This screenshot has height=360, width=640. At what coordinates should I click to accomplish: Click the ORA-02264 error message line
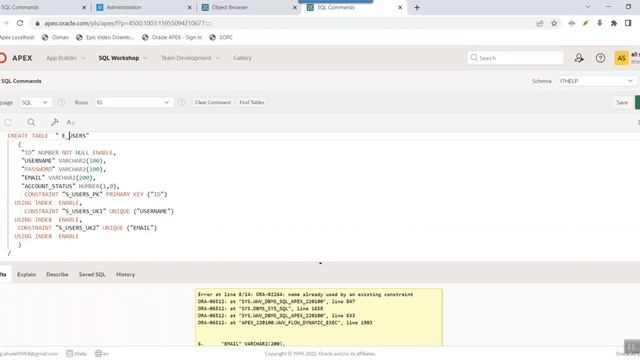(305, 294)
